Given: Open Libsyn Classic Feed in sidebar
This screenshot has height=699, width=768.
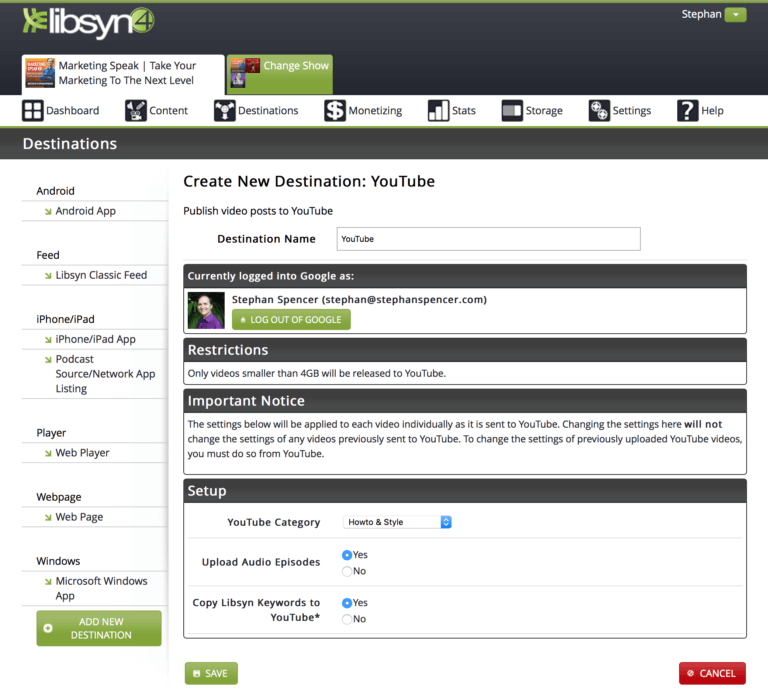Looking at the screenshot, I should [101, 275].
